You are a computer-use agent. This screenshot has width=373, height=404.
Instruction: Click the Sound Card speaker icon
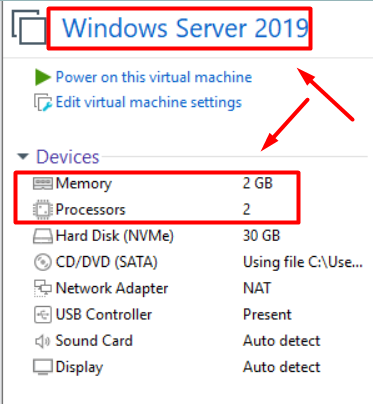(43, 341)
